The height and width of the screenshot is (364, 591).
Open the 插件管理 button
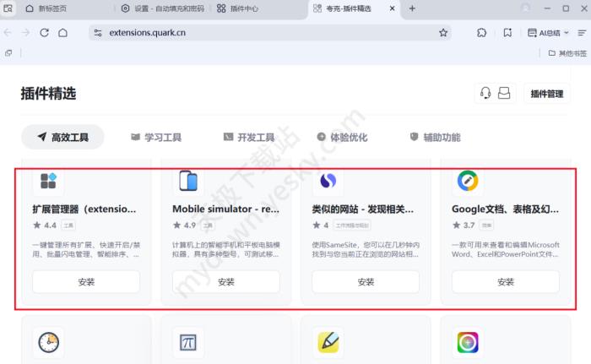pyautogui.click(x=546, y=94)
